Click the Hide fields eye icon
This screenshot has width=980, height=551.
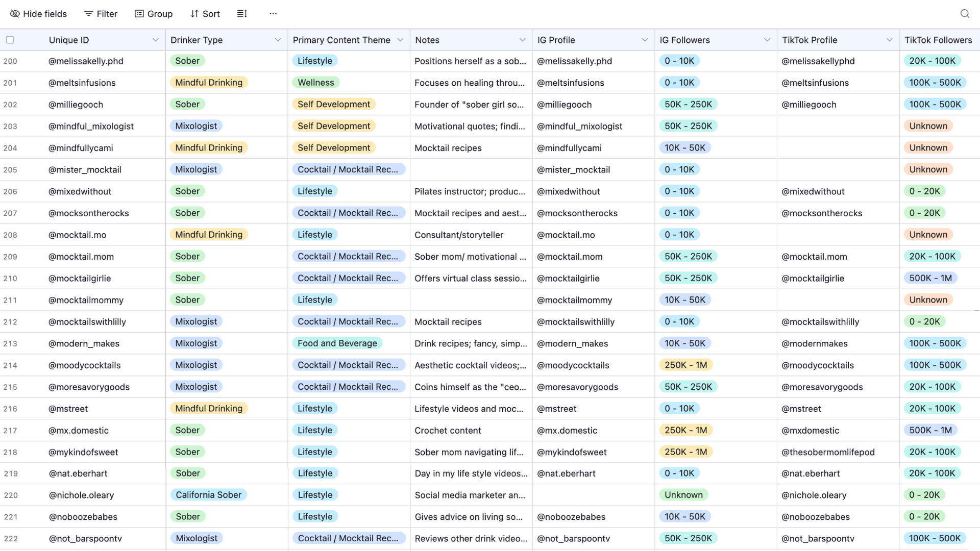coord(15,14)
